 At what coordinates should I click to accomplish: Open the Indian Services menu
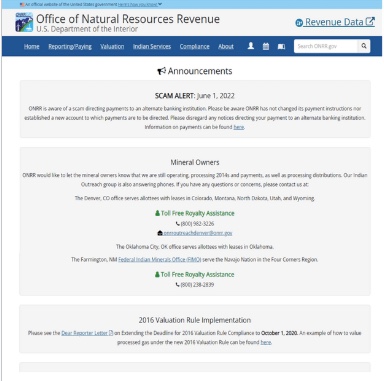click(x=152, y=46)
